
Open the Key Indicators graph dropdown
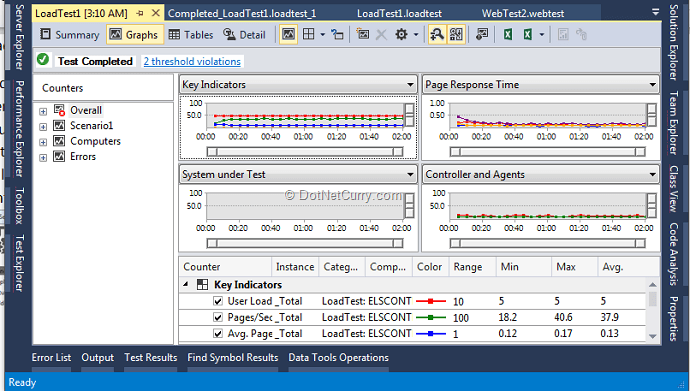tap(410, 84)
